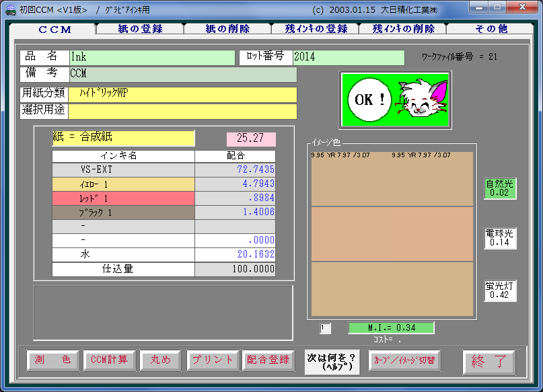The height and width of the screenshot is (392, 543).
Task: Click the 4.7943 blend value
Action: (x=235, y=184)
